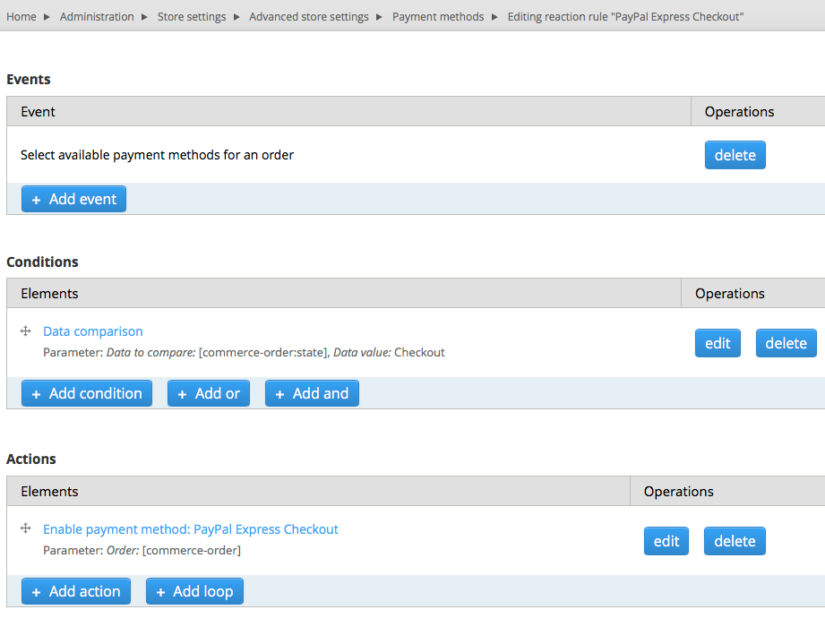Click the Add event button
Screen dimensions: 825x644
73,199
